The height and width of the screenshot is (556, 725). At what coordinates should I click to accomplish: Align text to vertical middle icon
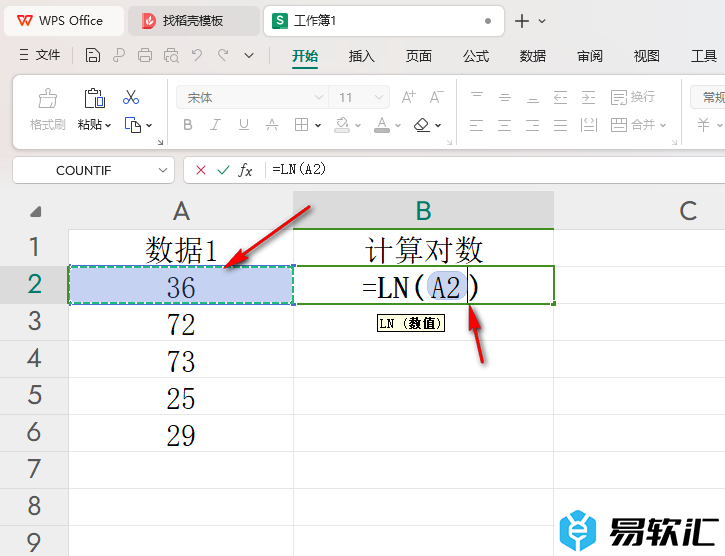(x=505, y=97)
